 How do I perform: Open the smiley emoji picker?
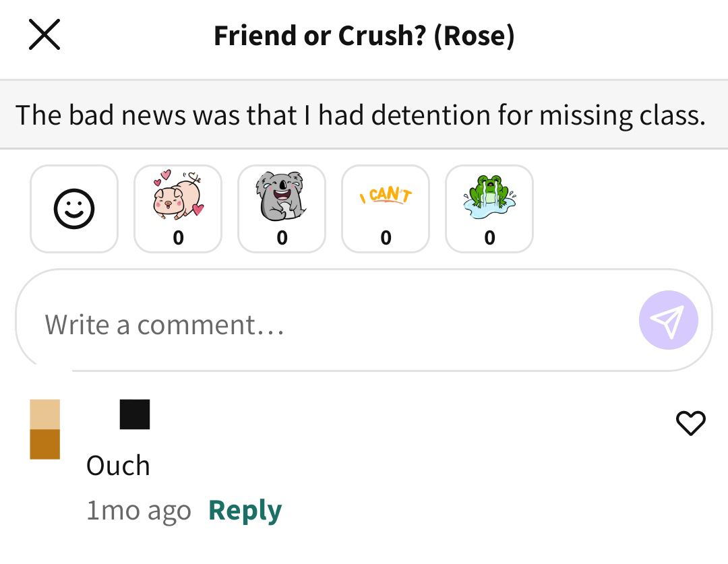(74, 209)
